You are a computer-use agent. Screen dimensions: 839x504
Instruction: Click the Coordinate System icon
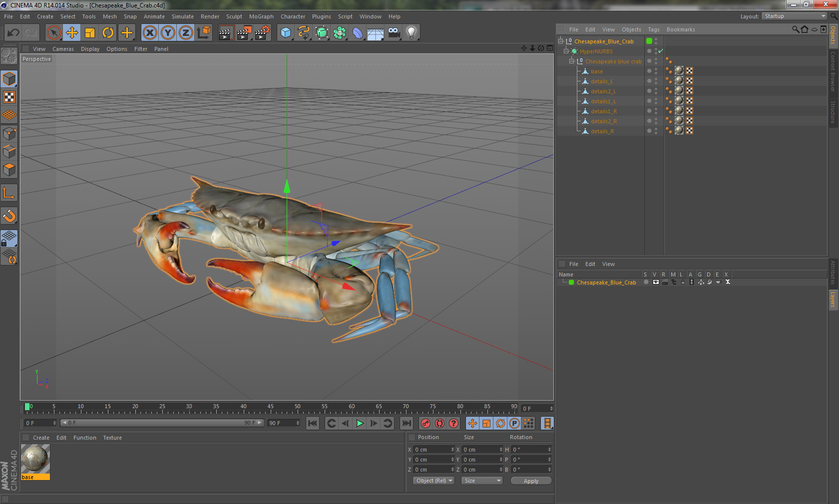coord(204,33)
